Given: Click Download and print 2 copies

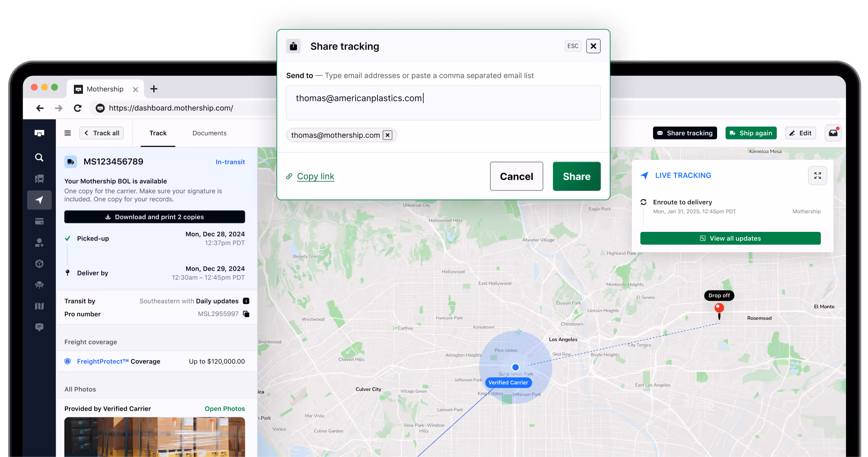Looking at the screenshot, I should (155, 217).
